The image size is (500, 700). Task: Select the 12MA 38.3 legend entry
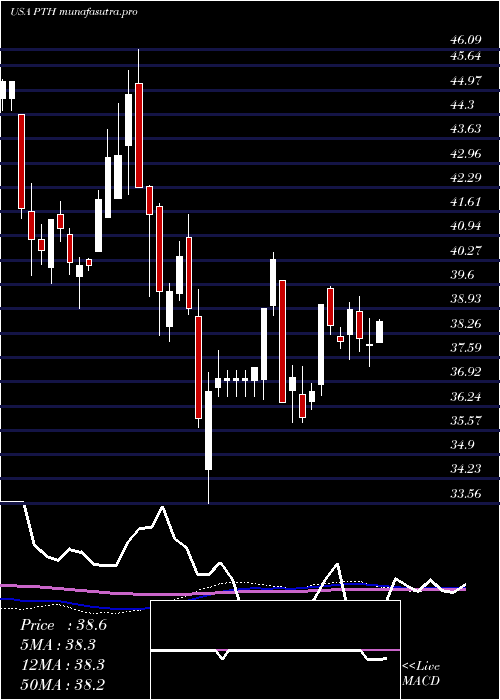(x=62, y=665)
